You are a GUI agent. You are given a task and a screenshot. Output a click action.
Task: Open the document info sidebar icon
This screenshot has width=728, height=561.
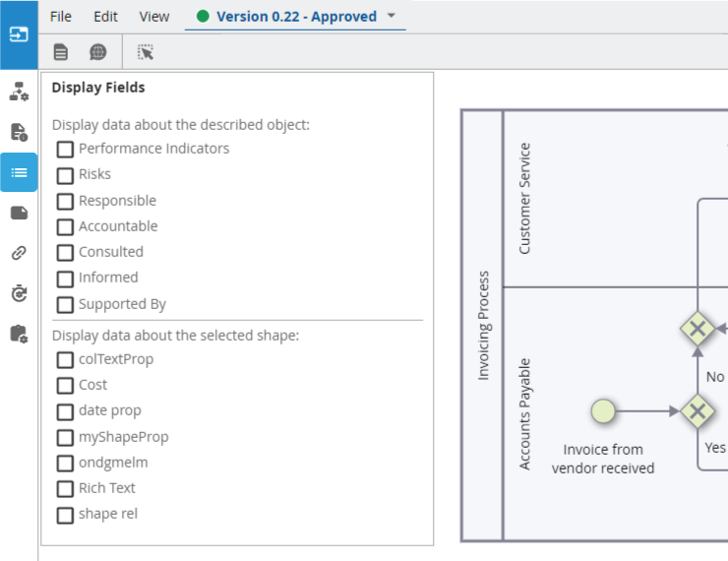(x=19, y=132)
